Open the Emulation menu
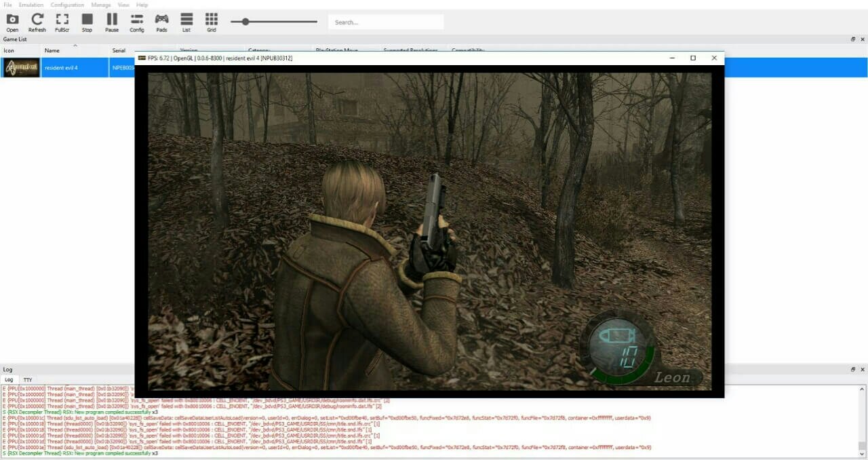Image resolution: width=868 pixels, height=460 pixels. click(31, 5)
